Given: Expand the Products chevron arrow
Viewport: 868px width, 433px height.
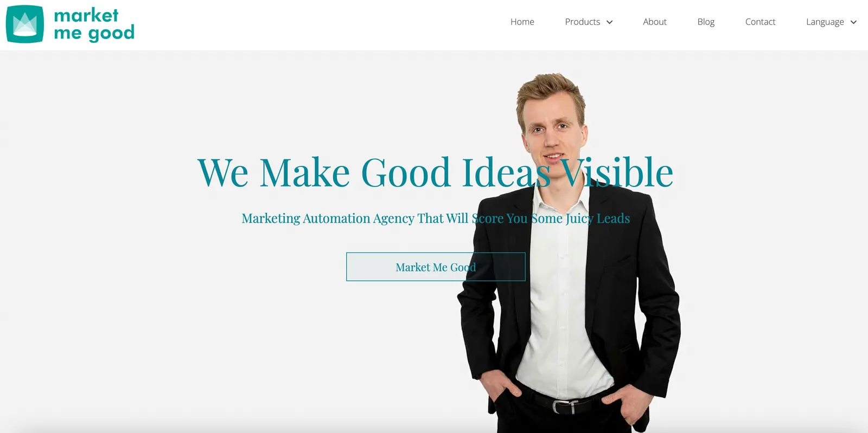Looking at the screenshot, I should (x=609, y=22).
